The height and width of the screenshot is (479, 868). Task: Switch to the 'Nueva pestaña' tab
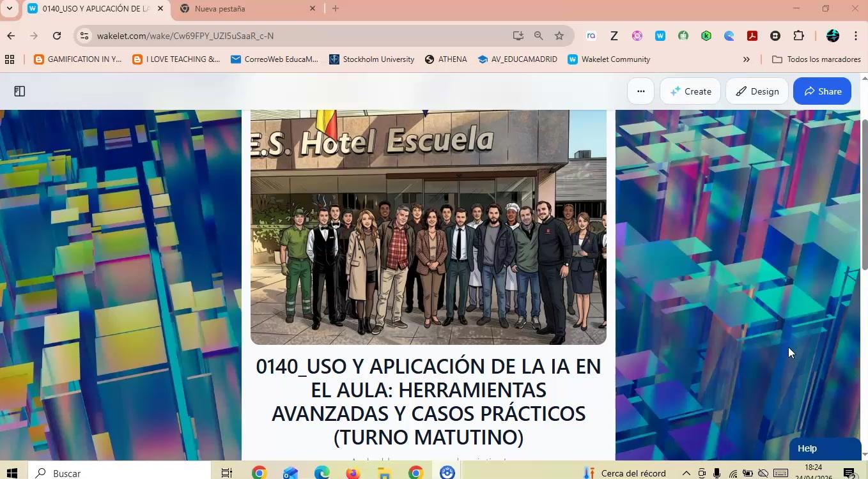(x=249, y=9)
